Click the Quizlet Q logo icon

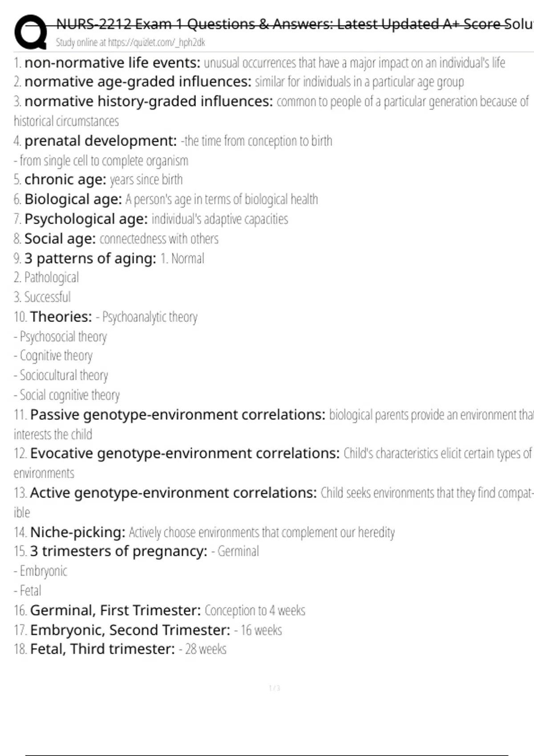pyautogui.click(x=31, y=32)
